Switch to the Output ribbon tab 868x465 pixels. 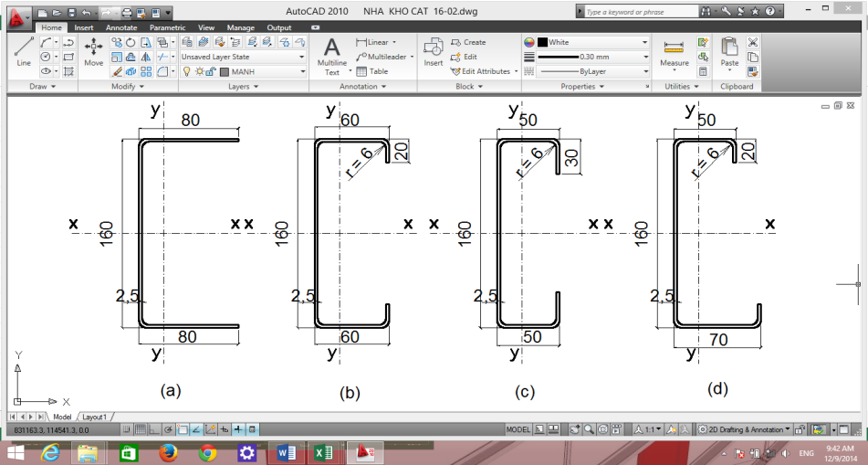[279, 27]
